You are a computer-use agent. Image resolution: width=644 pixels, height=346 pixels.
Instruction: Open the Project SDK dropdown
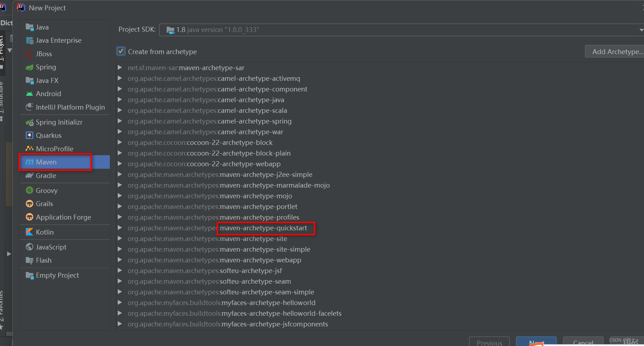point(641,30)
